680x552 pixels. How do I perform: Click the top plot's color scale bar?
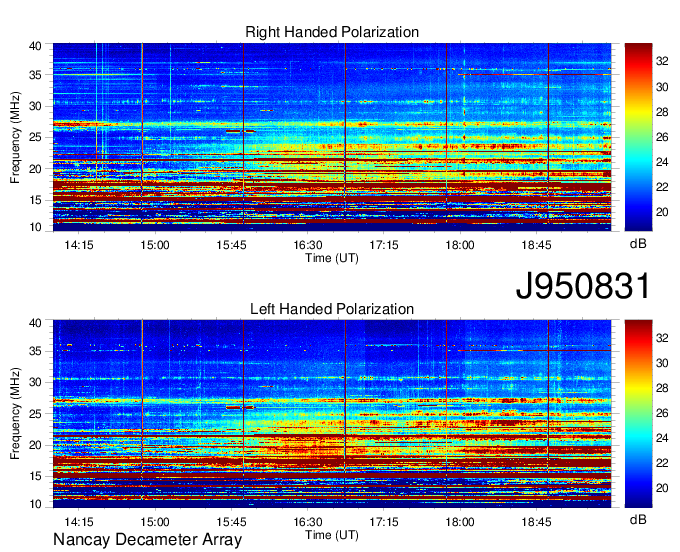coord(638,137)
